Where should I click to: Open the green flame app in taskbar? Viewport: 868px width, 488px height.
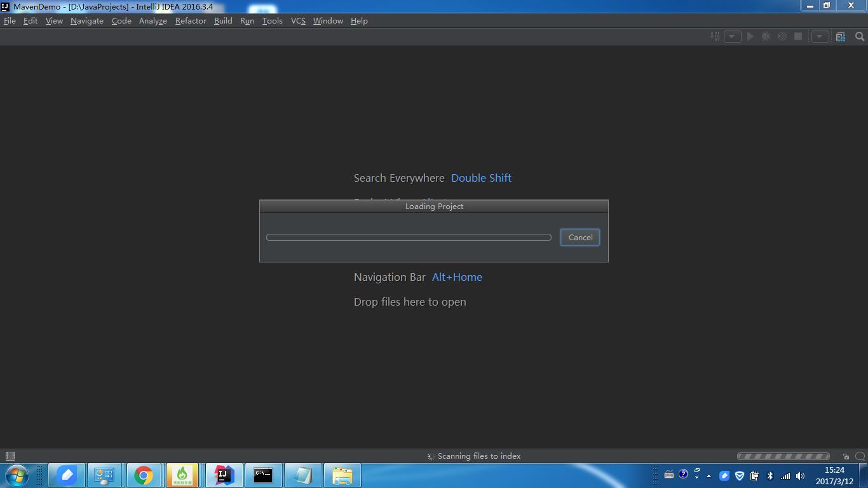[182, 475]
